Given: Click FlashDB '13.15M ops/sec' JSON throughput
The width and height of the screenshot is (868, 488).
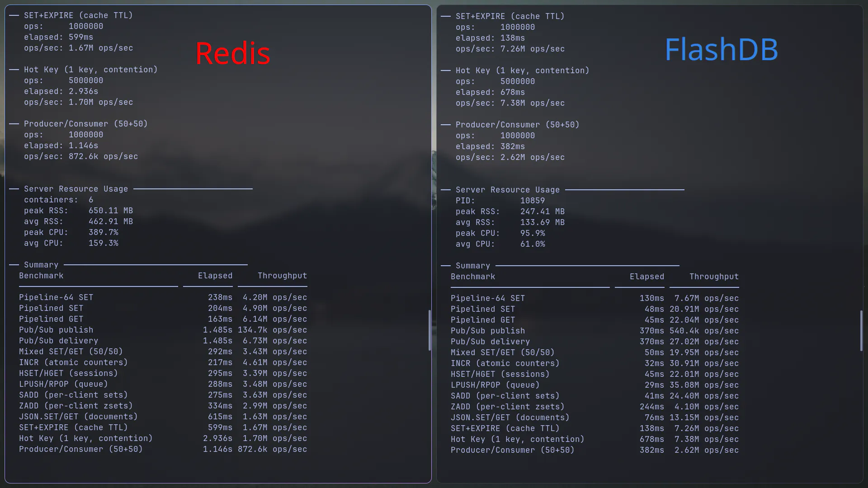Looking at the screenshot, I should coord(704,418).
